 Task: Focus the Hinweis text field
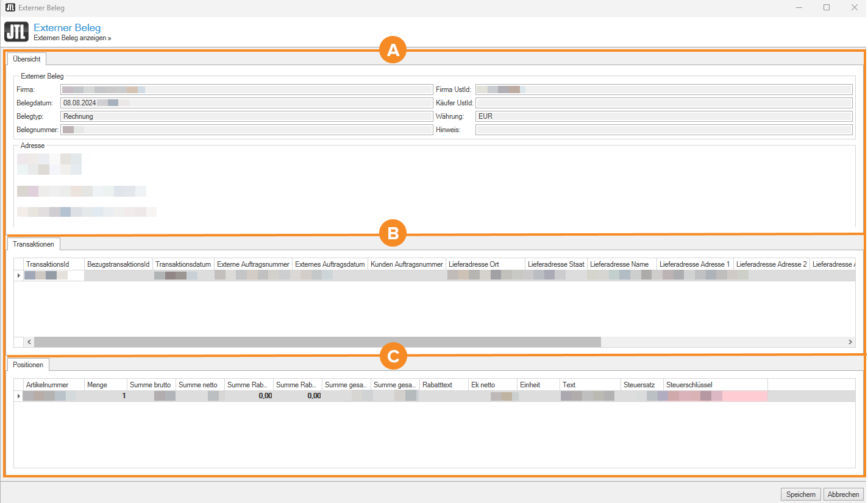pos(663,130)
